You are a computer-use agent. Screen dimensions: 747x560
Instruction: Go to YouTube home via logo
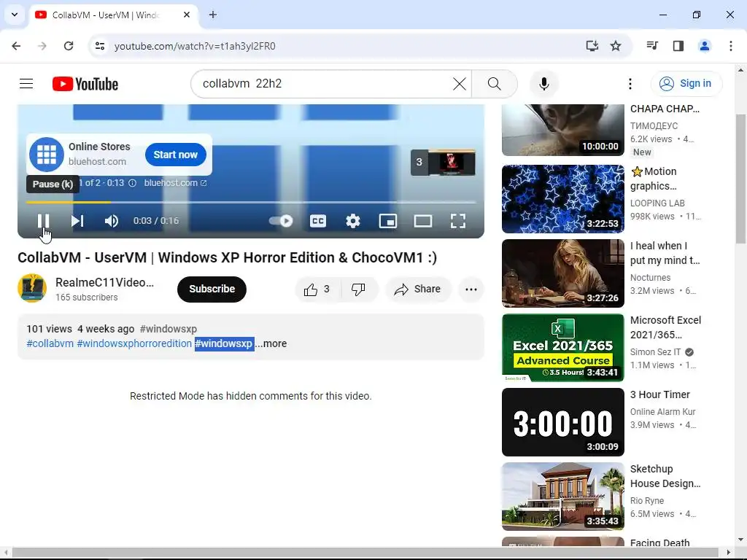tap(85, 84)
